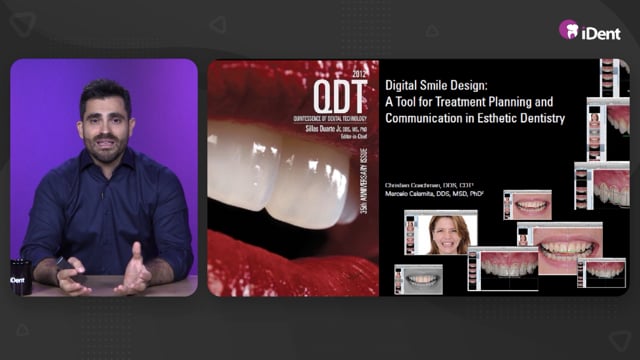640x360 pixels.
Task: Click "Quintessence of Dental Technology" subtitle
Action: [x=330, y=119]
